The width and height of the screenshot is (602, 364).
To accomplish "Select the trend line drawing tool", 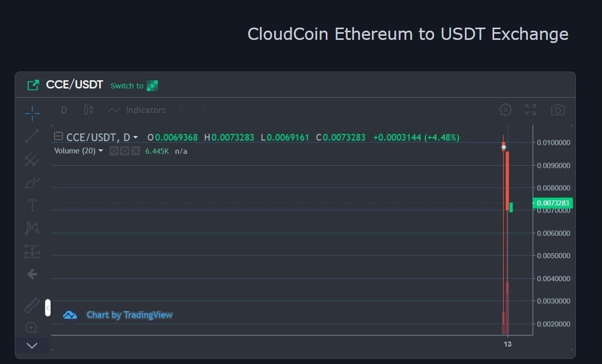I will click(32, 136).
